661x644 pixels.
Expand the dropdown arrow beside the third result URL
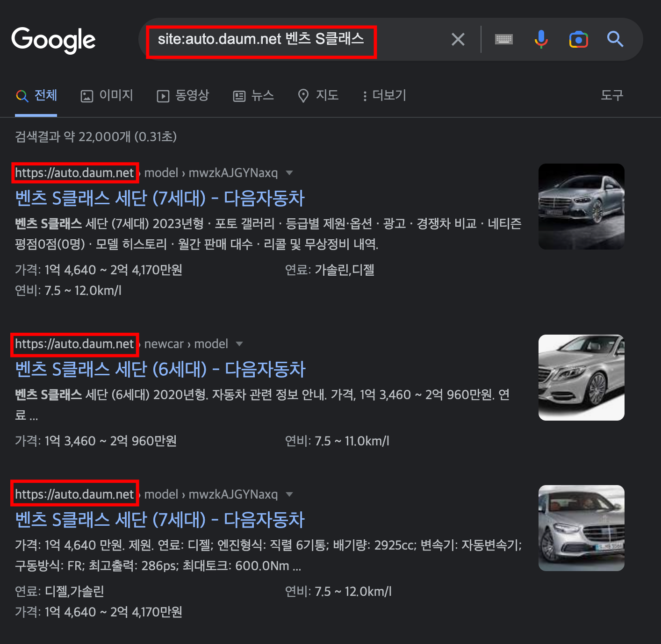coord(289,494)
